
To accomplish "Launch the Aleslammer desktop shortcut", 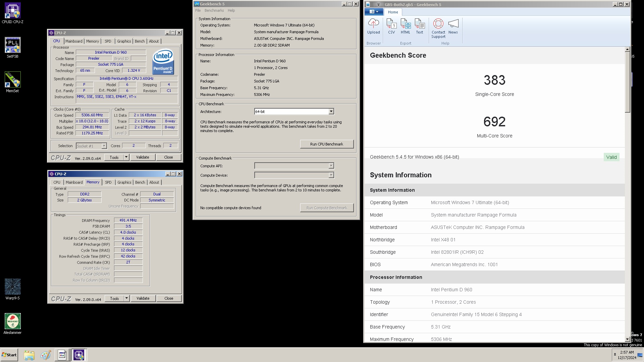I will pyautogui.click(x=12, y=324).
